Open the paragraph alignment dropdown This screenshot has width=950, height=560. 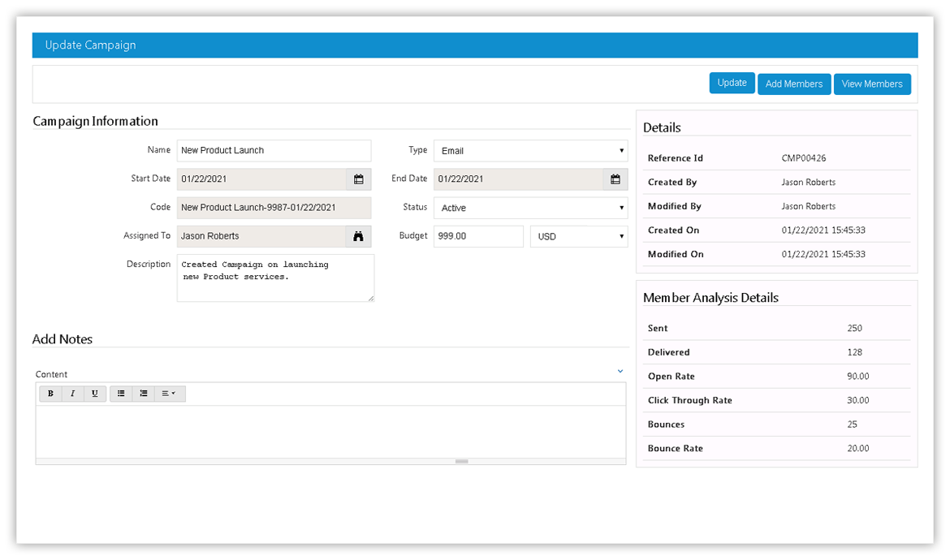tap(168, 394)
